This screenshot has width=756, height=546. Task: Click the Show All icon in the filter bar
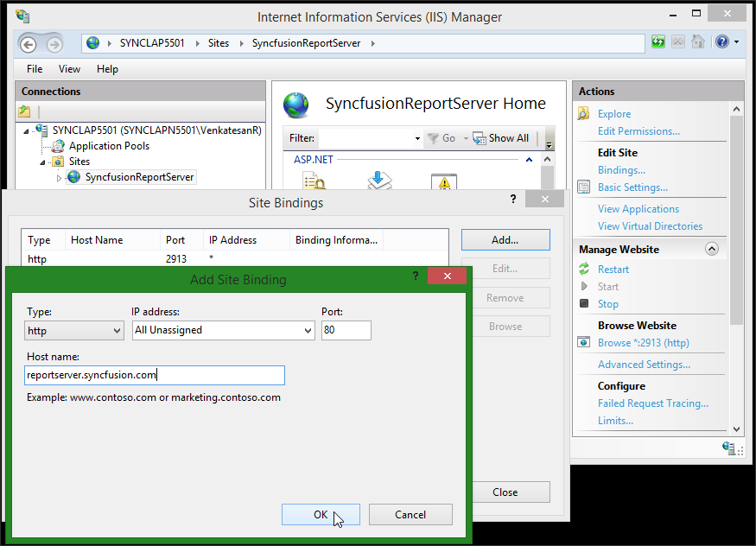coord(480,138)
